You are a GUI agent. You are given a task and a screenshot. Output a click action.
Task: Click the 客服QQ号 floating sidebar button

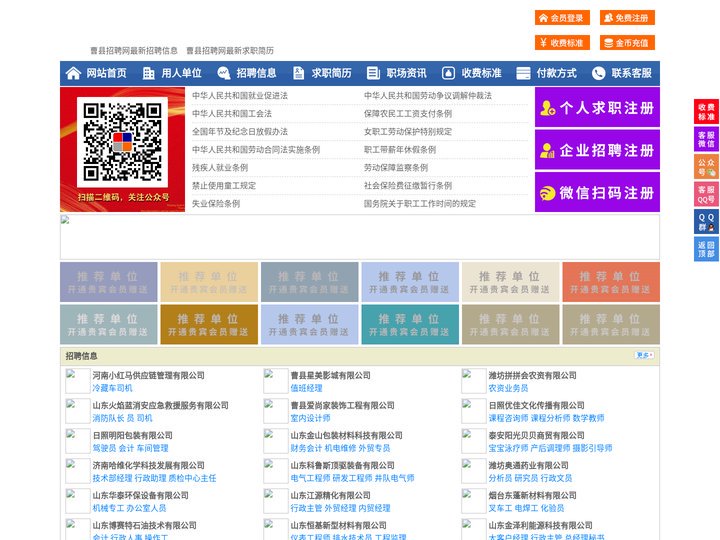[x=706, y=194]
